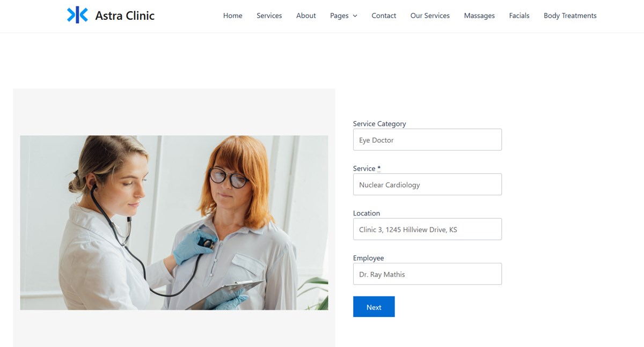Open the Service dropdown showing Nuclear Cardiology
644x347 pixels.
click(427, 184)
